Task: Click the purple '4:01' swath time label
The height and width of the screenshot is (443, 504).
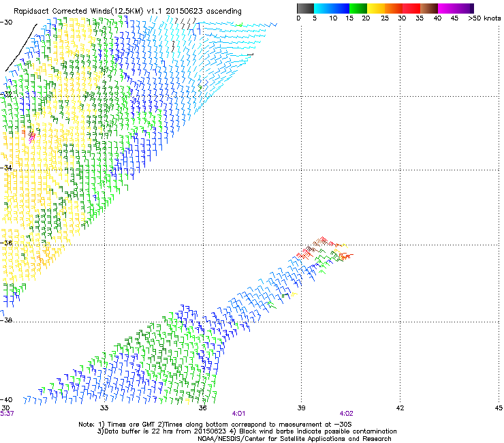Action: 238,414
